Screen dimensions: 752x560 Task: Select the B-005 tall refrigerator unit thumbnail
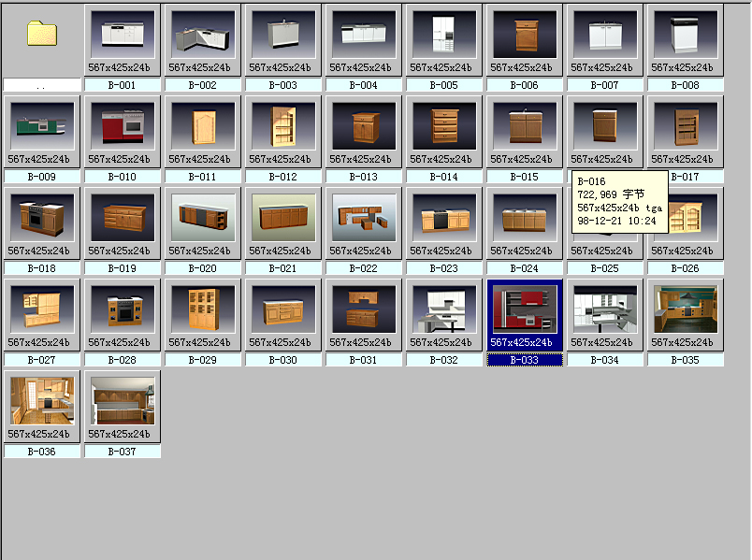pos(444,35)
